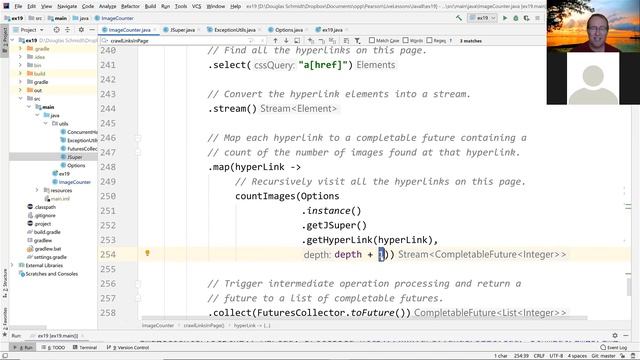The image size is (640, 360).
Task: Open Version Control tool window
Action: (128, 347)
